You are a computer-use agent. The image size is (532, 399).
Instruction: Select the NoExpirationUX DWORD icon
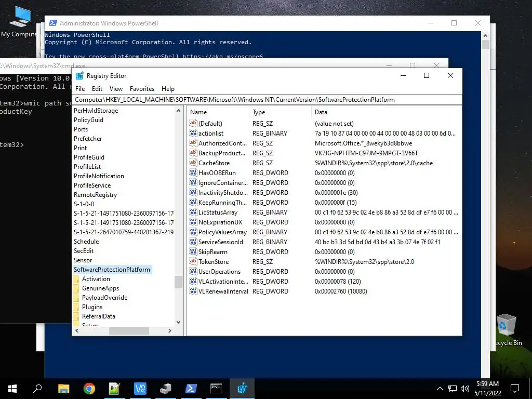click(193, 222)
